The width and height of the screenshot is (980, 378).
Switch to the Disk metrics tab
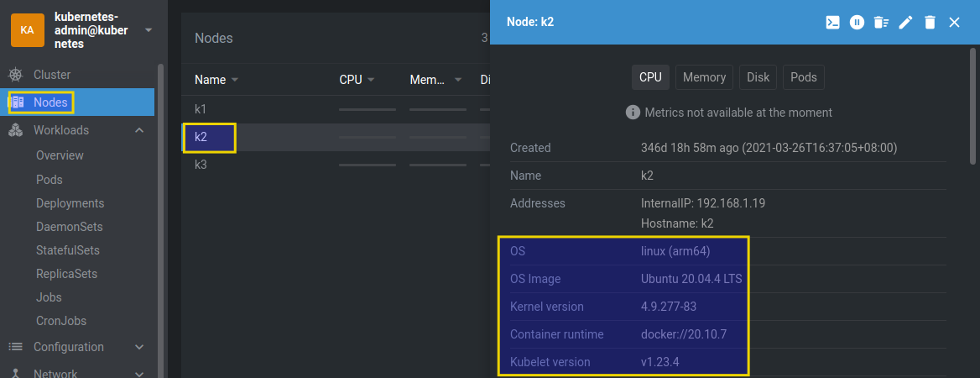point(758,77)
